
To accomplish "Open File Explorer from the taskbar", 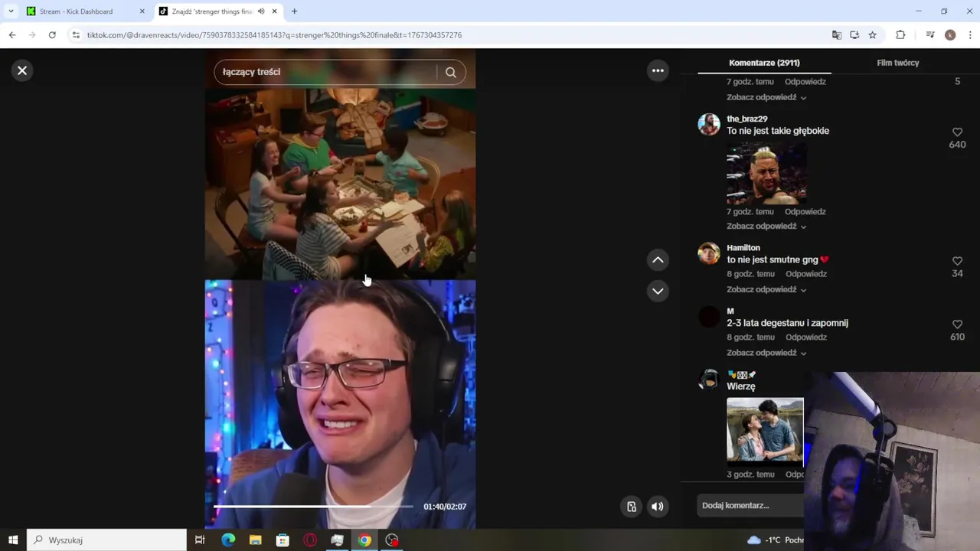I will [x=256, y=540].
